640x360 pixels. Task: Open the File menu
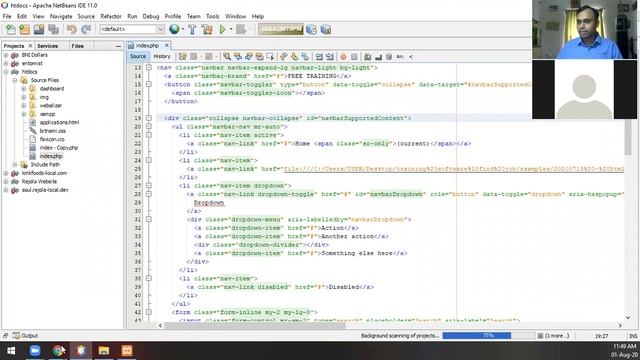click(x=7, y=16)
